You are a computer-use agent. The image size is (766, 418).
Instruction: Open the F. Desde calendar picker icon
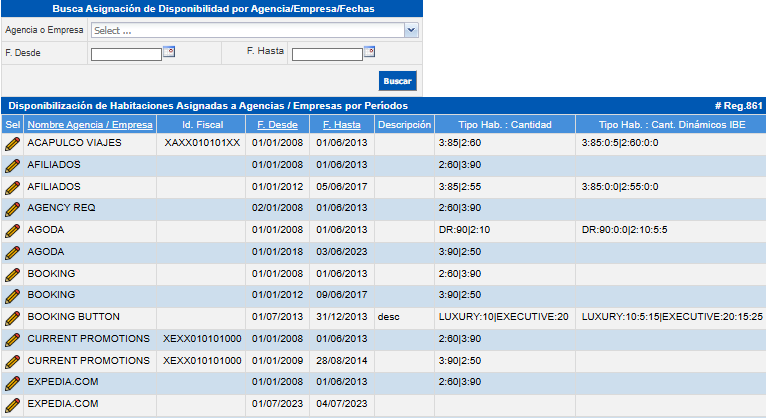[x=169, y=52]
